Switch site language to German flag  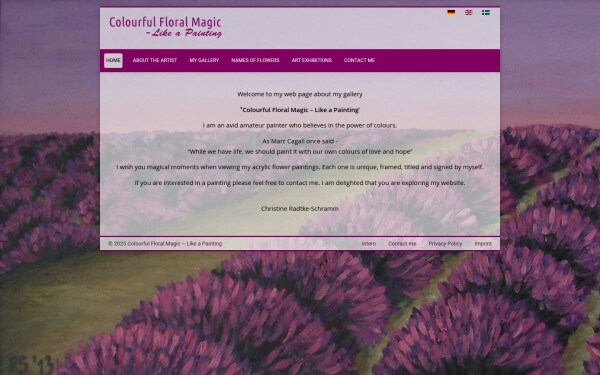pyautogui.click(x=451, y=13)
